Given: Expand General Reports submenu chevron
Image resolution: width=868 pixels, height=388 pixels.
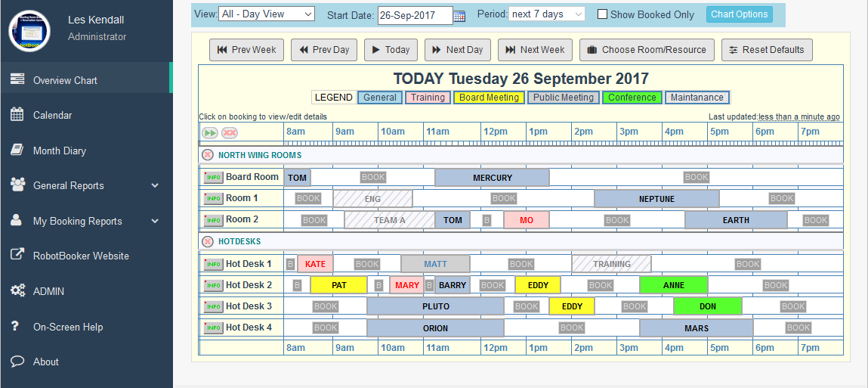Looking at the screenshot, I should click(155, 186).
